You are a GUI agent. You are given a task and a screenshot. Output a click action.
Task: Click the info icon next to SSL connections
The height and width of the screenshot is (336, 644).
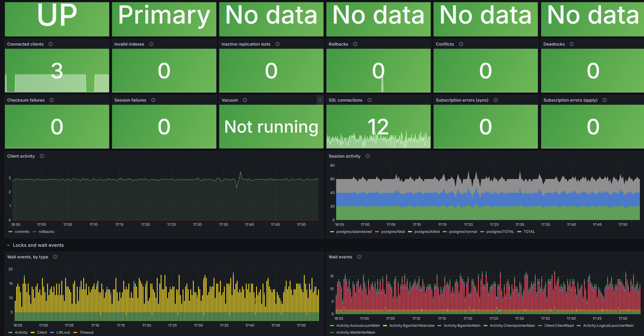[369, 100]
